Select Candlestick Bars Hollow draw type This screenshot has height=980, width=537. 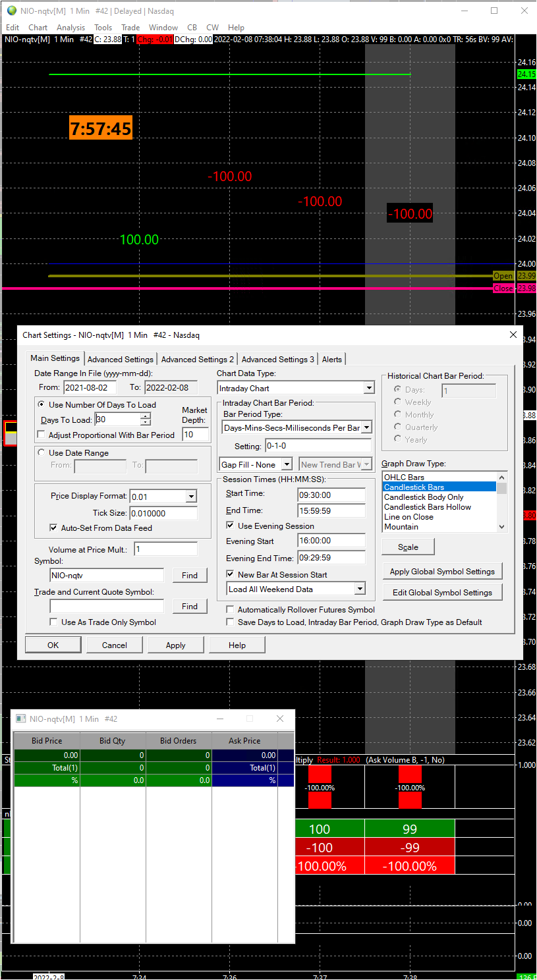(428, 507)
